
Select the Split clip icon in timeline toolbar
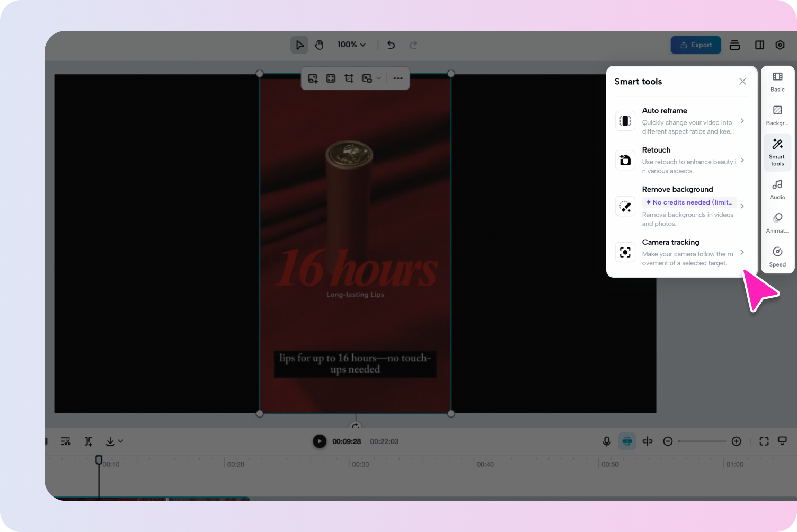(x=88, y=441)
